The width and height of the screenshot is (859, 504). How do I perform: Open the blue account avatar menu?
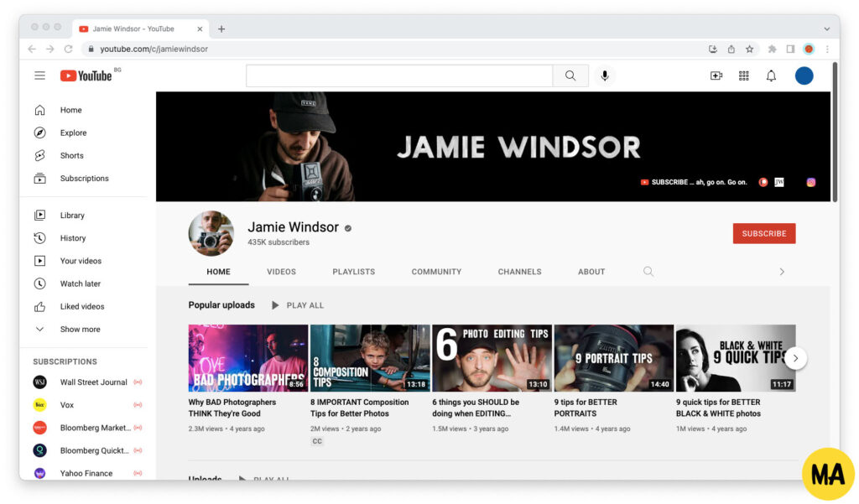click(x=804, y=75)
